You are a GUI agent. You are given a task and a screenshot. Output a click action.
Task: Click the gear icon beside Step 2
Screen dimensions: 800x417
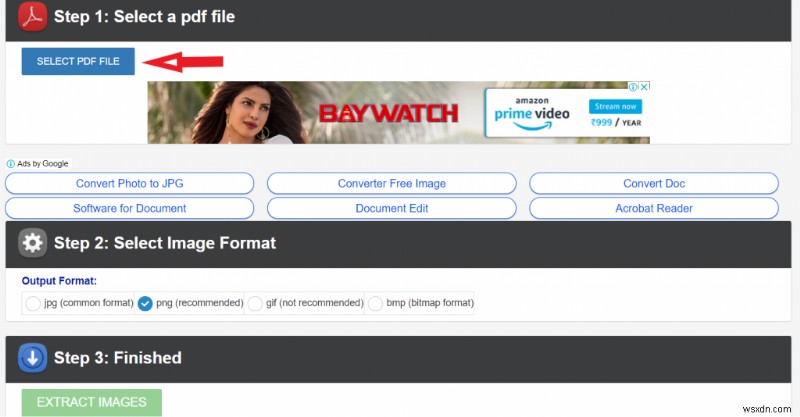tap(33, 243)
